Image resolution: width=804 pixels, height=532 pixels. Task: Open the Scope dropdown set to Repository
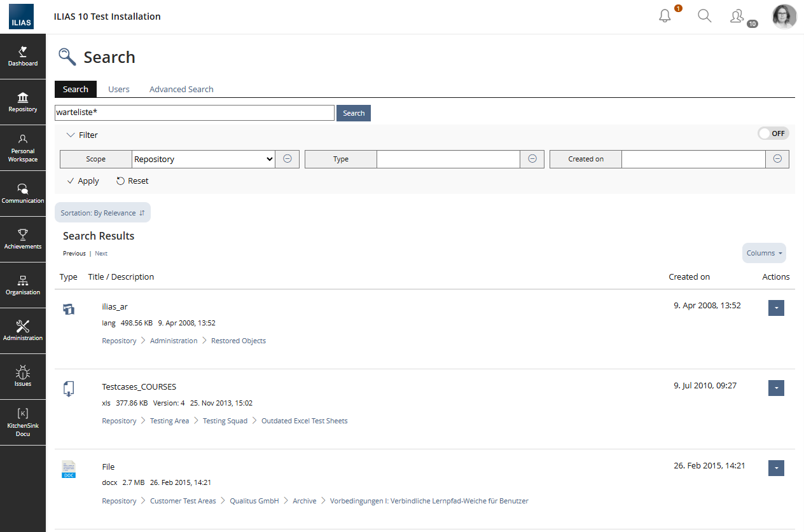203,159
